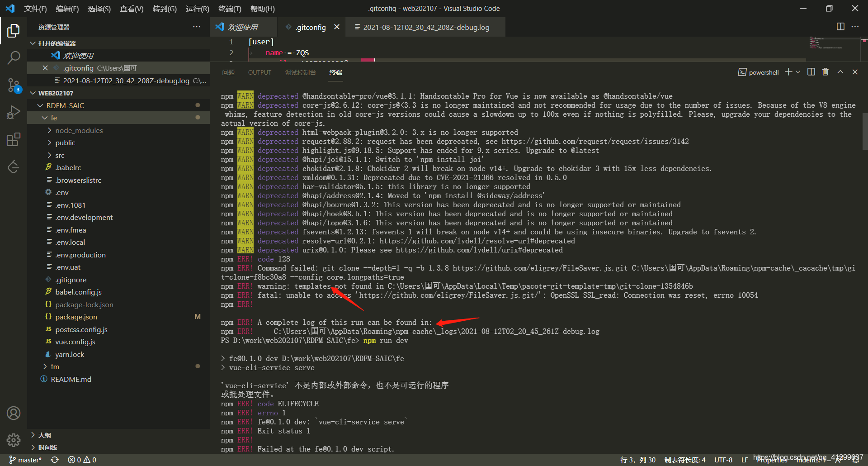Switch to the 欢迎使用 editor tab
868x466 pixels.
(243, 27)
